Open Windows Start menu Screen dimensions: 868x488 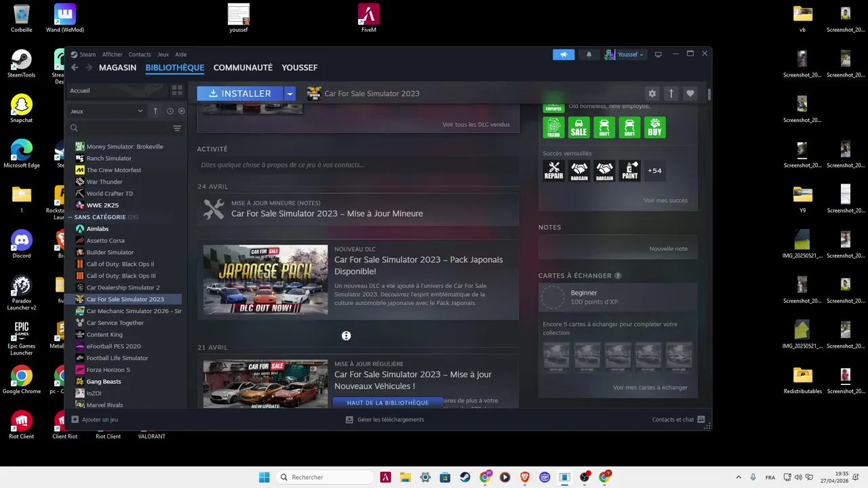264,477
